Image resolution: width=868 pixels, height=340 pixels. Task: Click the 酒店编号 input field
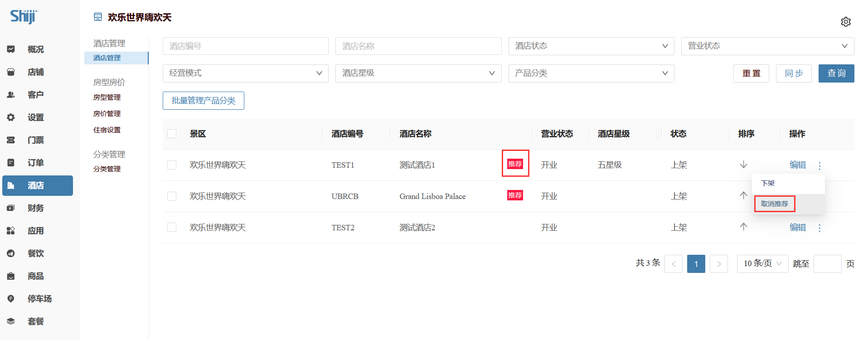tap(245, 46)
